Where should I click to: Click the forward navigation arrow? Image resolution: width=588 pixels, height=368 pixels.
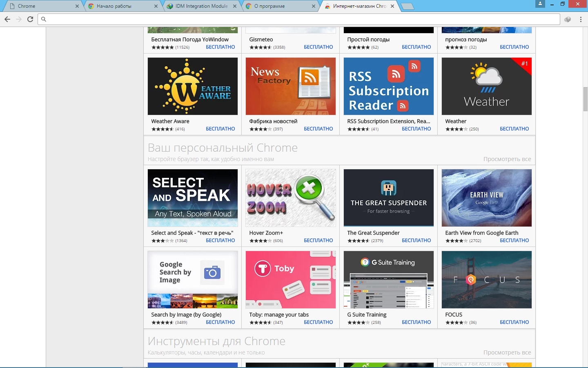19,19
